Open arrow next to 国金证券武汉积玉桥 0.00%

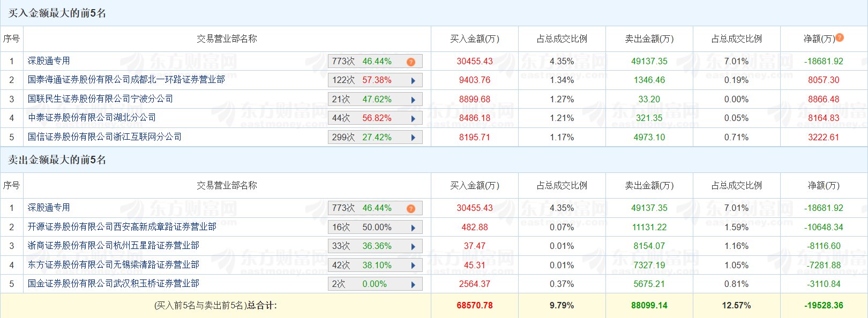click(x=413, y=285)
